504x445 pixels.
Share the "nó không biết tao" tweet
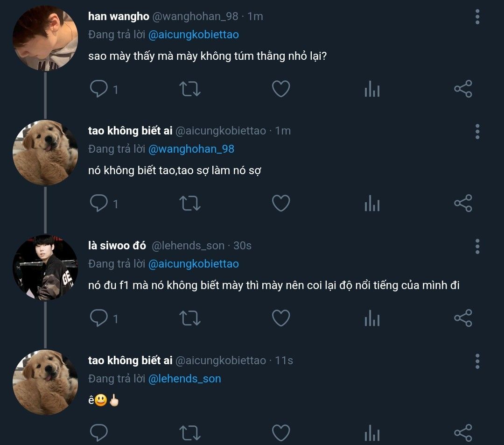coord(463,204)
